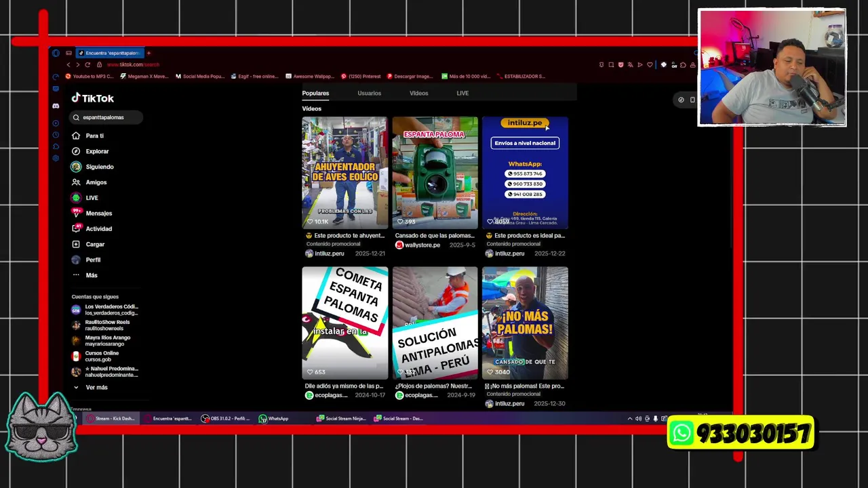Open Discord in browser sidebar
868x488 pixels.
56,106
